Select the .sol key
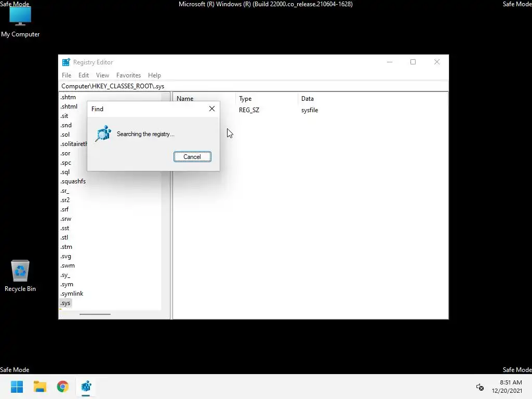The height and width of the screenshot is (399, 532). point(65,135)
